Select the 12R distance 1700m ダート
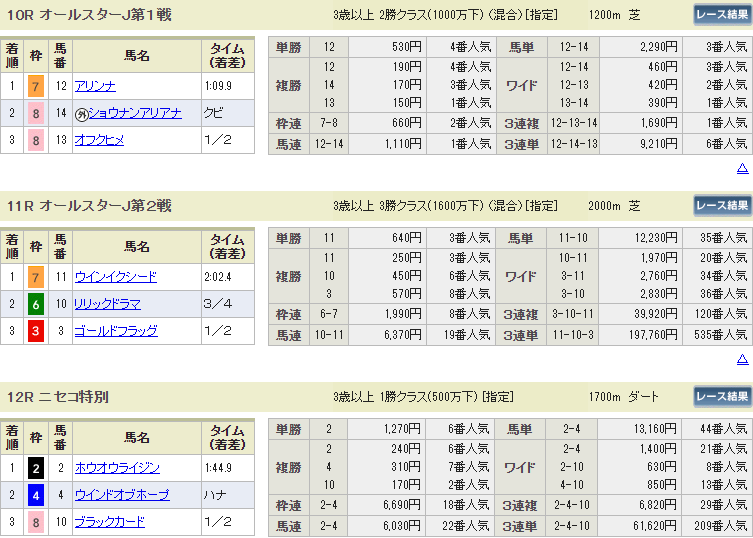The width and height of the screenshot is (753, 538). coord(623,397)
